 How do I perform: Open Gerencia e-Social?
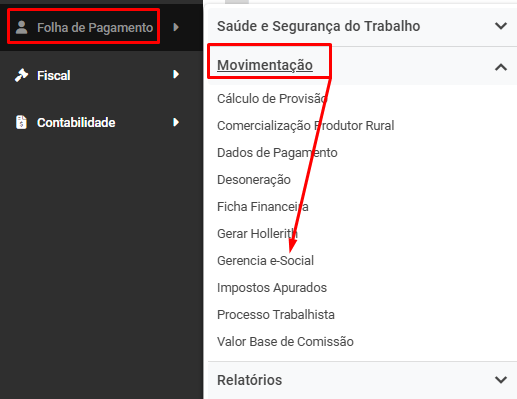click(265, 261)
